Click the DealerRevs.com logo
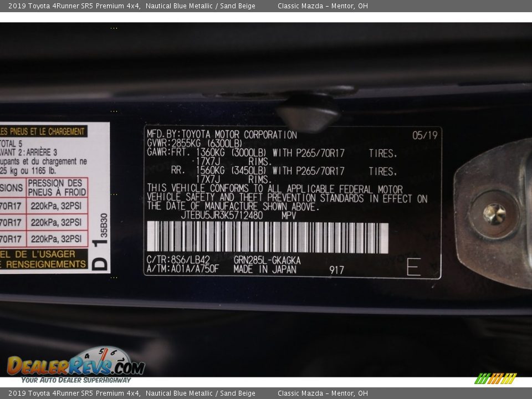The image size is (532, 399). [75, 365]
